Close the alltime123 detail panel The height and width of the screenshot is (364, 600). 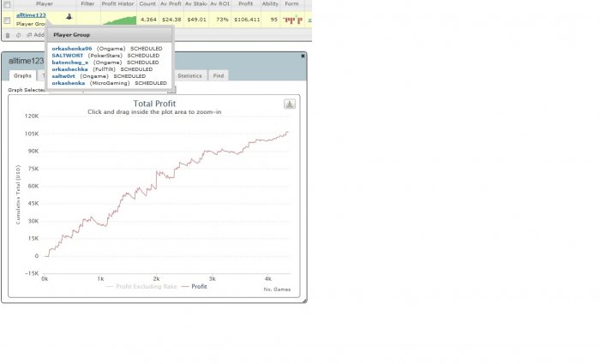point(303,56)
